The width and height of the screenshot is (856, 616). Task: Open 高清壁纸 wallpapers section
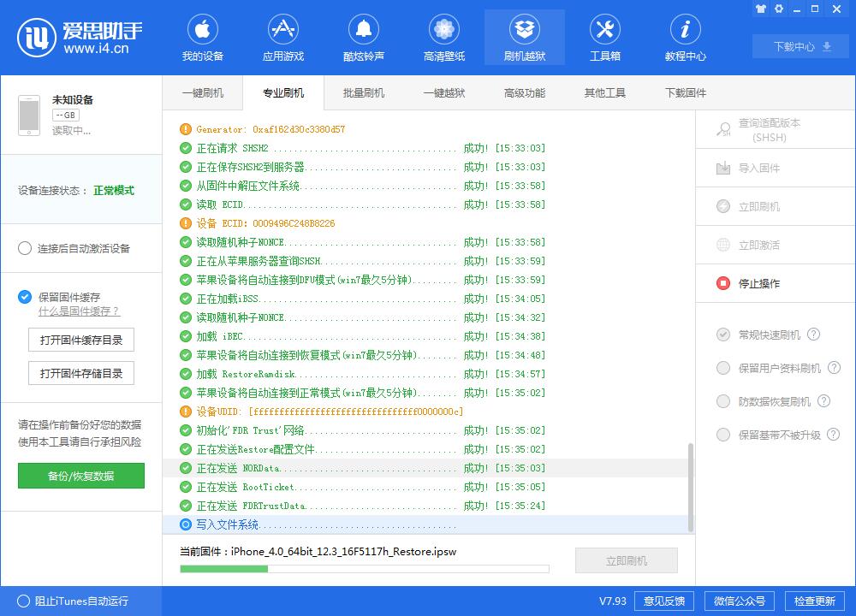point(443,38)
